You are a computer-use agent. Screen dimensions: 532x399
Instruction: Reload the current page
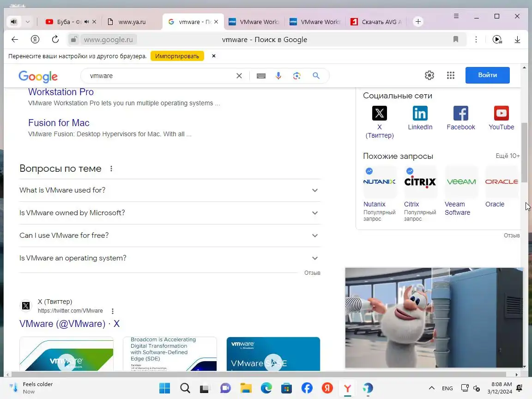click(55, 39)
